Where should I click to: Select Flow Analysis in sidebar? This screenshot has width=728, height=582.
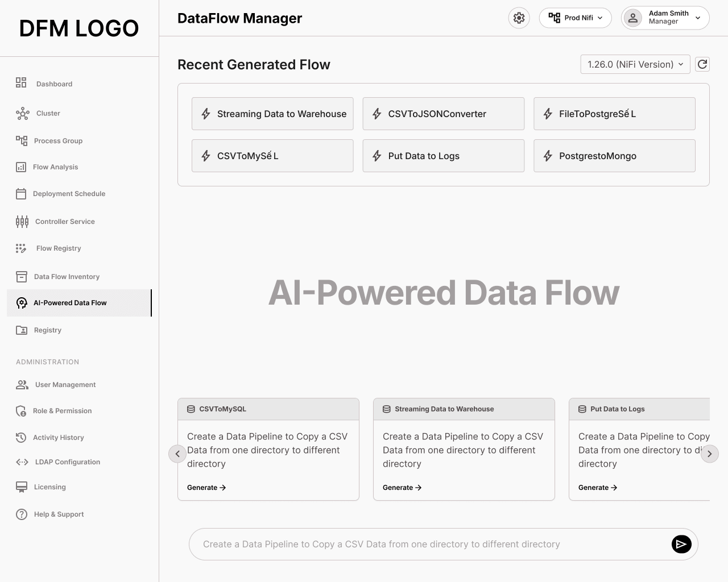[55, 167]
